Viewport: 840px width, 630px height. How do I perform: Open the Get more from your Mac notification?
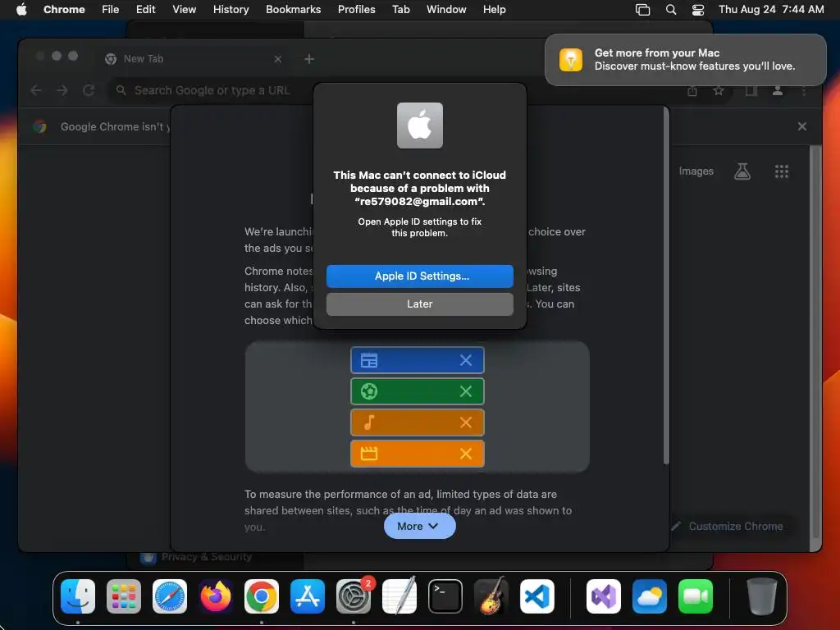(685, 59)
